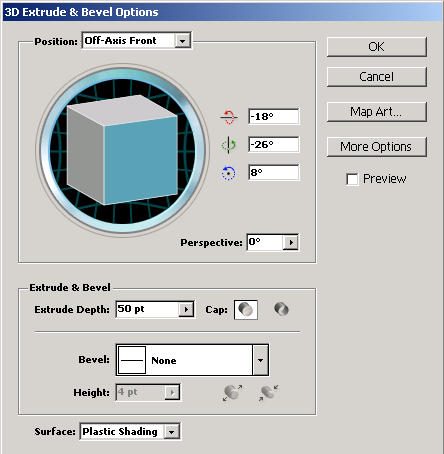Screen dimensions: 444x454
Task: Select the Bevel Extent Out icon
Action: click(232, 393)
